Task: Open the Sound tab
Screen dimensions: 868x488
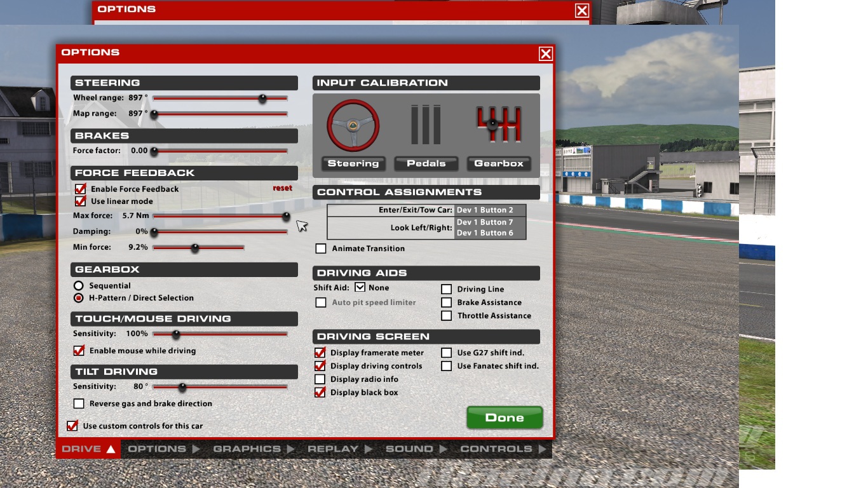Action: 409,449
